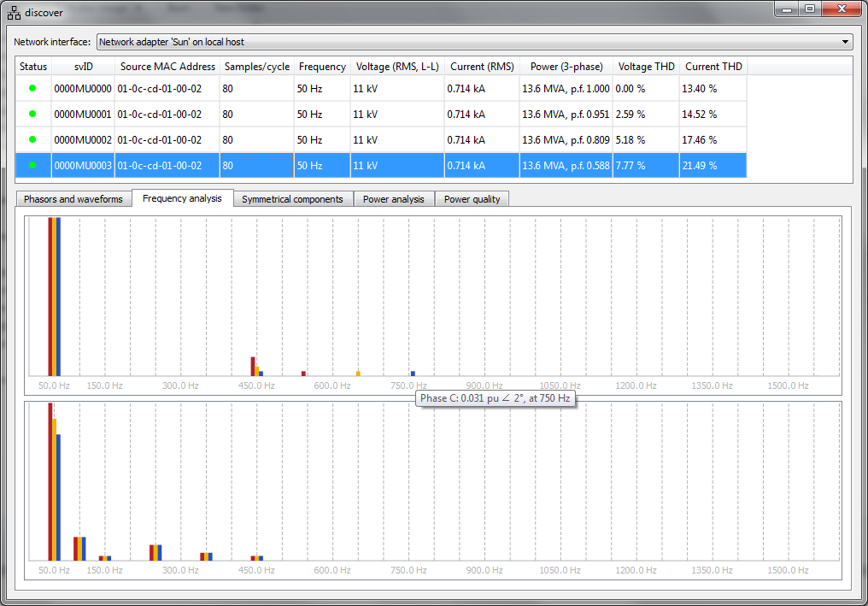Go to the Power quality tab
Image resolution: width=868 pixels, height=606 pixels.
click(x=472, y=199)
